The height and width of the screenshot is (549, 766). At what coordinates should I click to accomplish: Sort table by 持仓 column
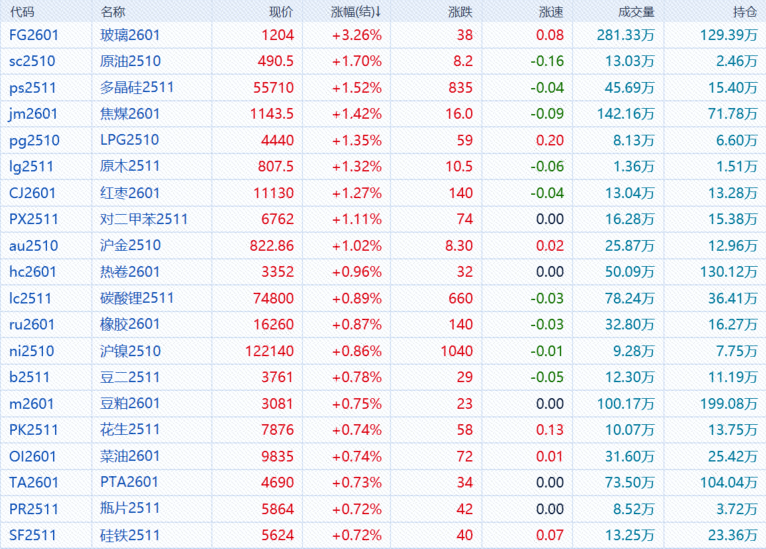[744, 11]
